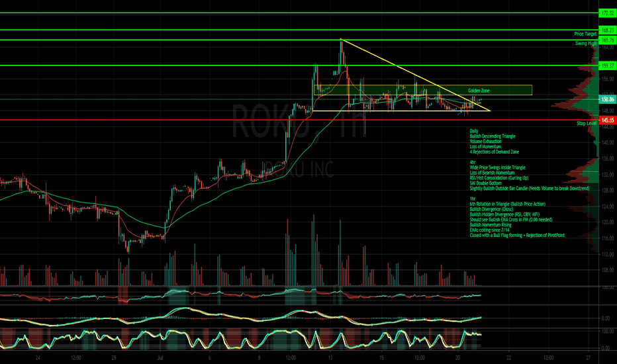Click the '22' date label
Image resolution: width=617 pixels, height=364 pixels.
coord(509,357)
